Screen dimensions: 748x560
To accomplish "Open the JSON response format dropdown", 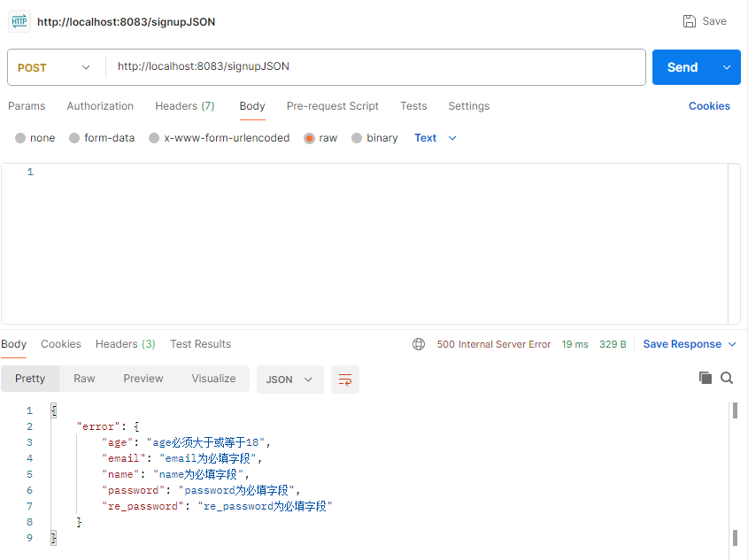I will pos(289,380).
